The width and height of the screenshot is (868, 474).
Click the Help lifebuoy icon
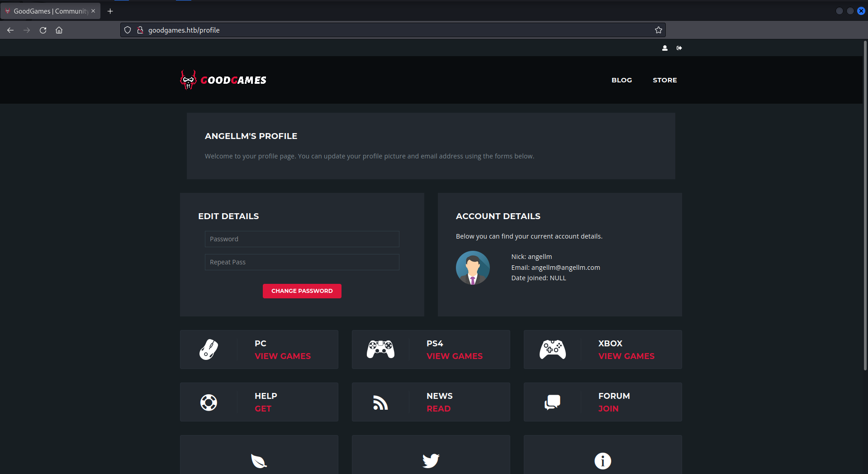[209, 402]
